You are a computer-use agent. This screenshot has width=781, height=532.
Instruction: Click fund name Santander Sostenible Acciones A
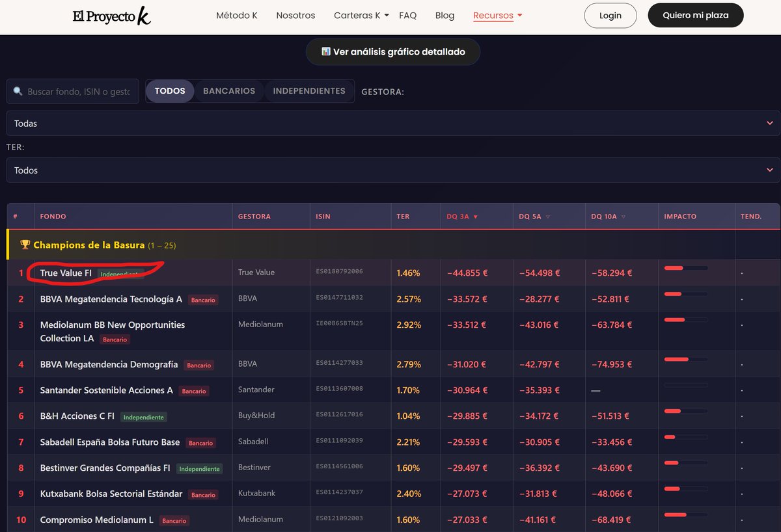pos(107,390)
